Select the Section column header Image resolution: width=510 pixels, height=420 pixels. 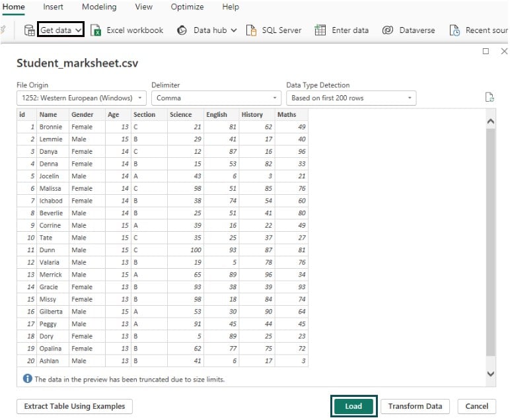[x=149, y=114]
